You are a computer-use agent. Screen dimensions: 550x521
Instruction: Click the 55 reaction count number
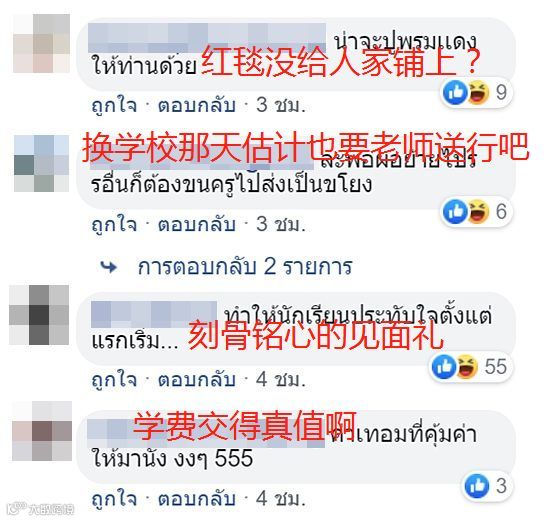pos(496,367)
